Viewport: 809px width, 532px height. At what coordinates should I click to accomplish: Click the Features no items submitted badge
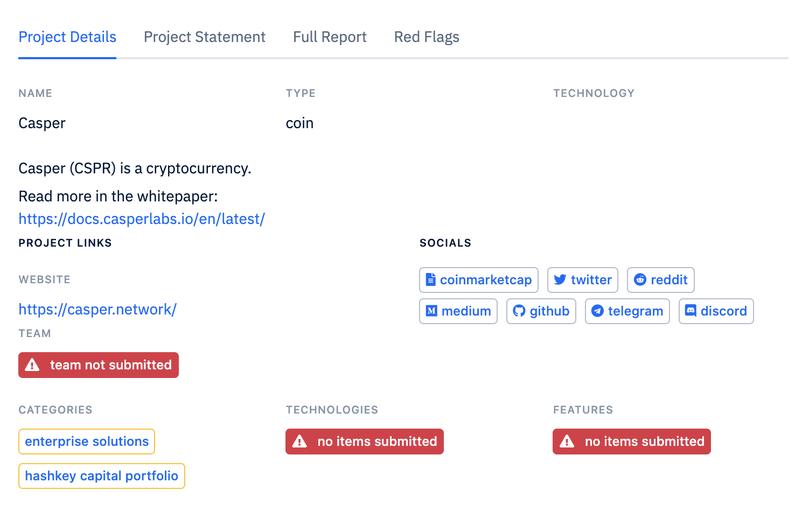632,442
